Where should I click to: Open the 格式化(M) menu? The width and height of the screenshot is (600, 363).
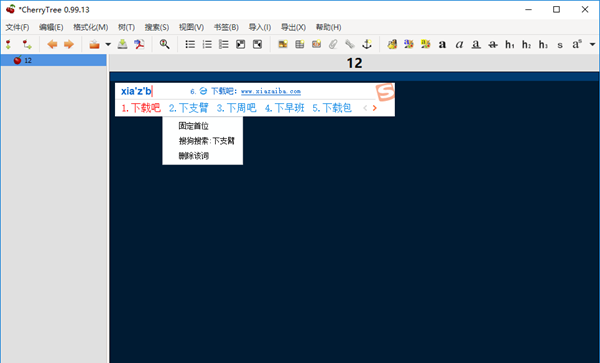pos(91,27)
